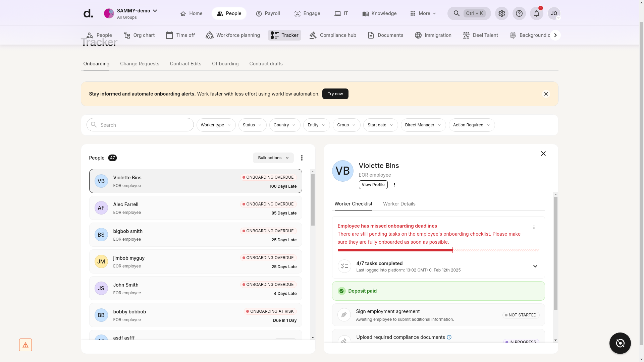Click inside the Search field

click(x=140, y=125)
